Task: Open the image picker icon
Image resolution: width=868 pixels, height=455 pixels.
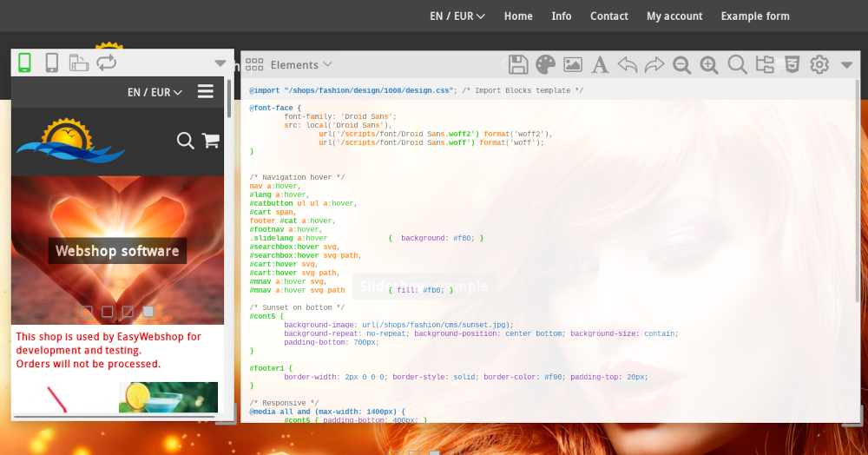Action: point(572,65)
